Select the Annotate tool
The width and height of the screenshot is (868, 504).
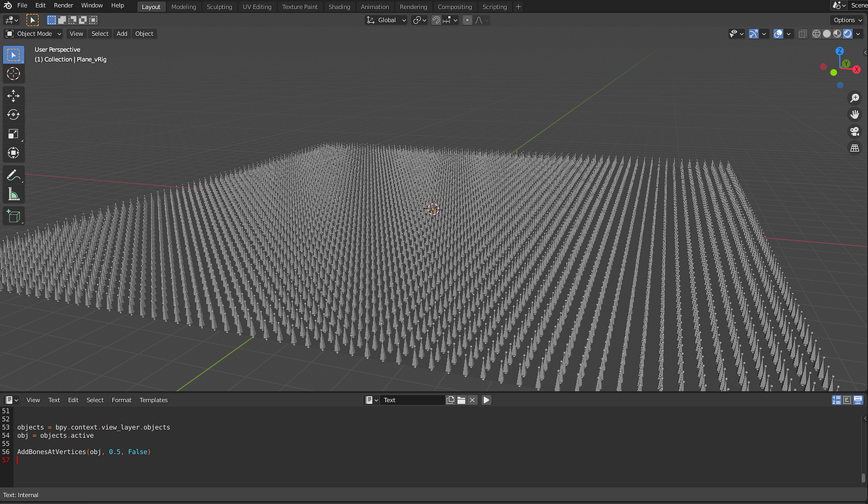pyautogui.click(x=13, y=175)
